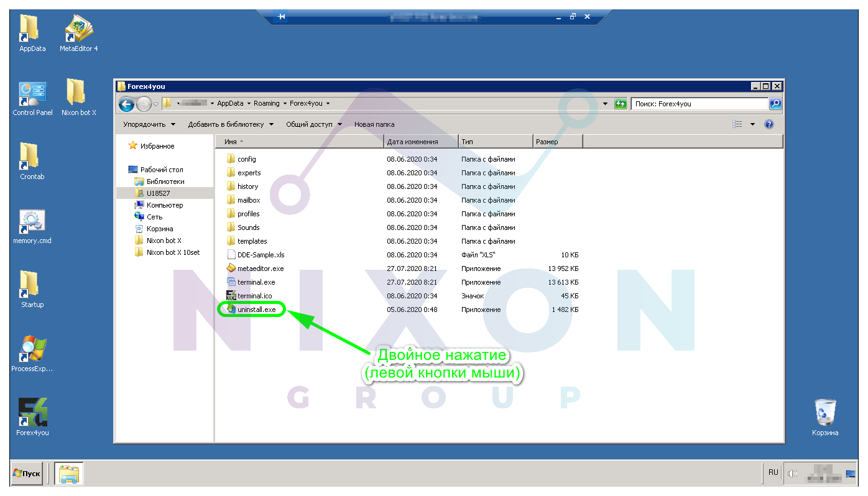Select the U18527 user folder in navigation pane
This screenshot has width=868, height=496.
click(152, 193)
